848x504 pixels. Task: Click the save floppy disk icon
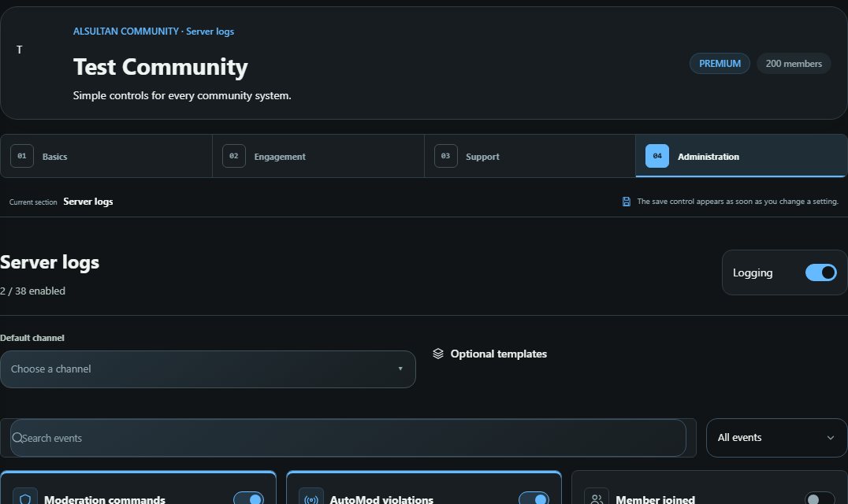coord(627,202)
